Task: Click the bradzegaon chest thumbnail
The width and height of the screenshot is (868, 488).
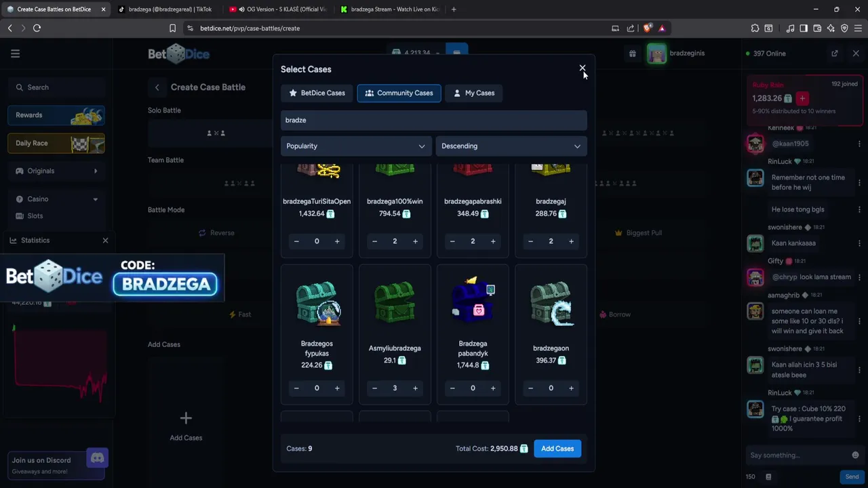Action: (x=551, y=303)
